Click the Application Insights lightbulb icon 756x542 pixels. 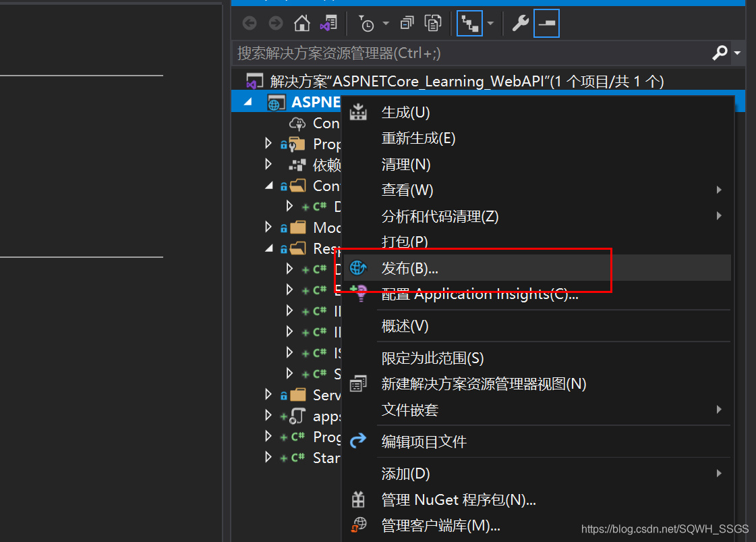359,294
